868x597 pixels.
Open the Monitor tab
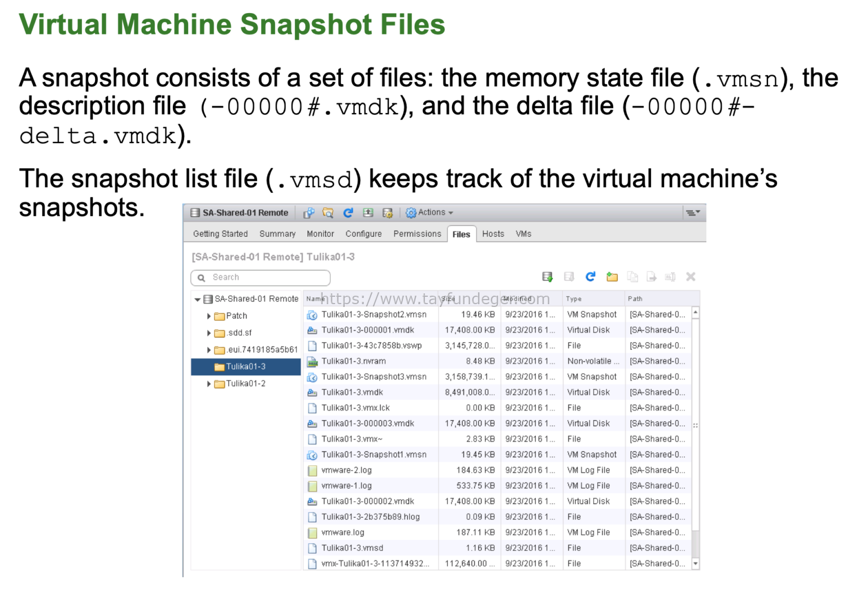tap(320, 233)
